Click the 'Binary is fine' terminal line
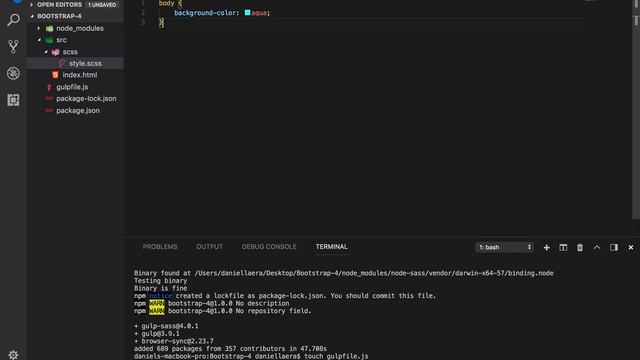The image size is (640, 360). (x=160, y=288)
